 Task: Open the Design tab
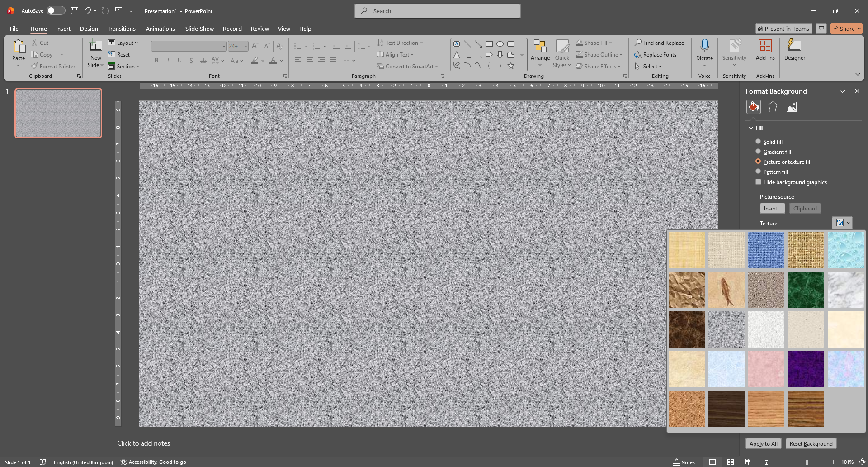click(x=89, y=29)
